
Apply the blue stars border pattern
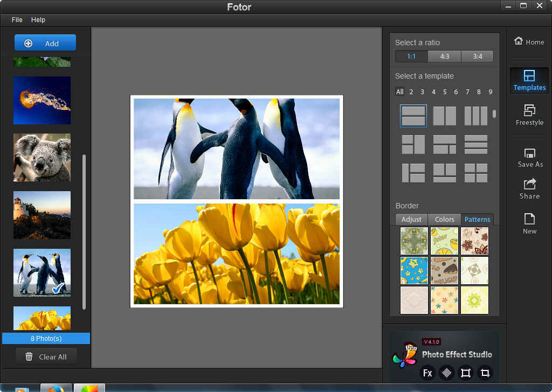414,270
